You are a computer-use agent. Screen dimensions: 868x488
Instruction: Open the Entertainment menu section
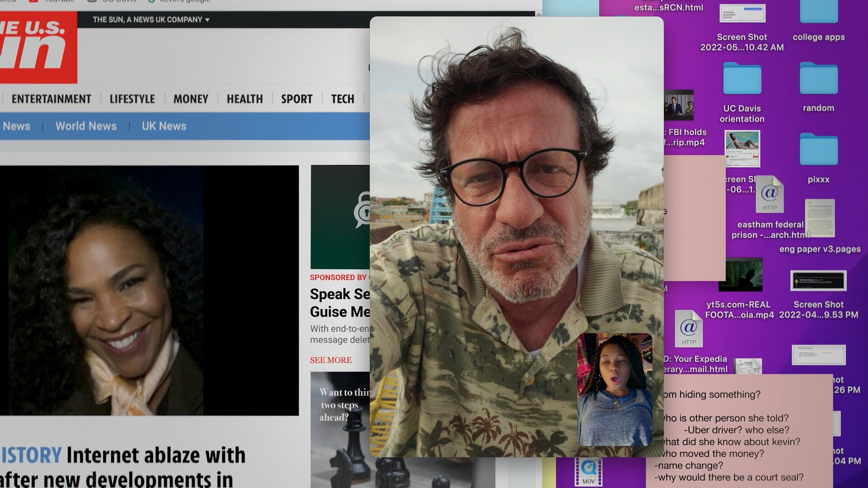(51, 99)
